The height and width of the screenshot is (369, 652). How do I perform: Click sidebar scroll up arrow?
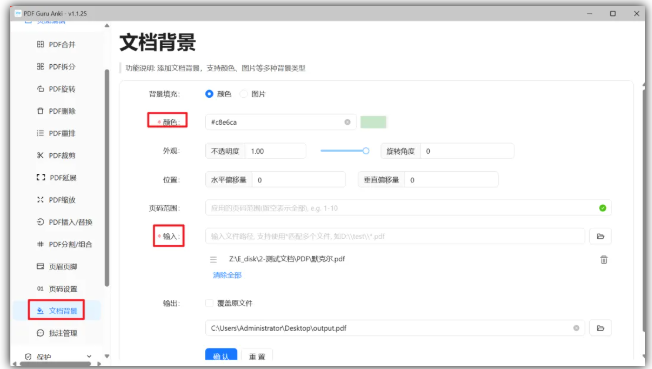(107, 26)
